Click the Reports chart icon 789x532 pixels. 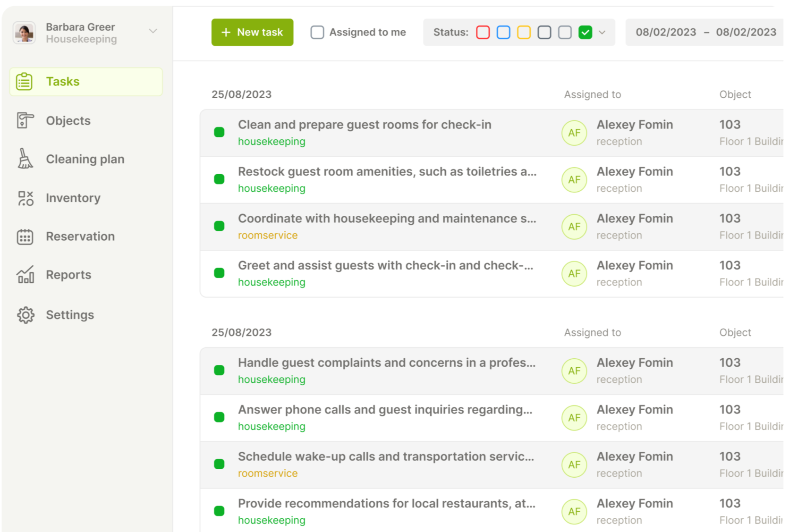pos(25,275)
